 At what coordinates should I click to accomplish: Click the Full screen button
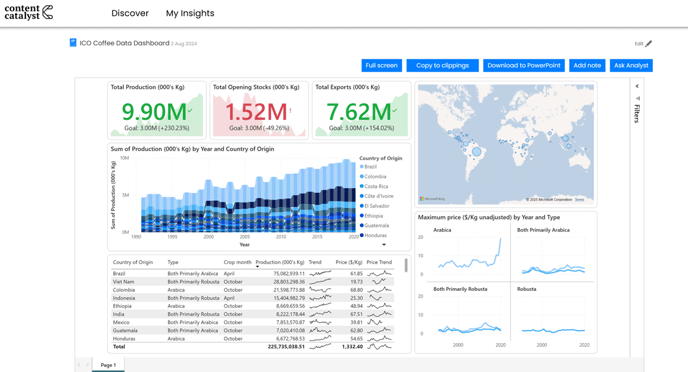[x=381, y=65]
